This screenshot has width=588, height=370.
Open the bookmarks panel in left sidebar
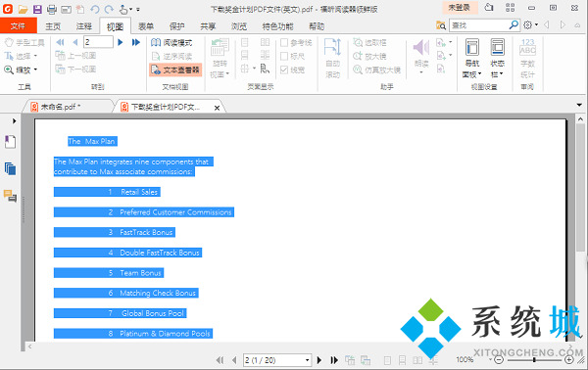pyautogui.click(x=10, y=142)
